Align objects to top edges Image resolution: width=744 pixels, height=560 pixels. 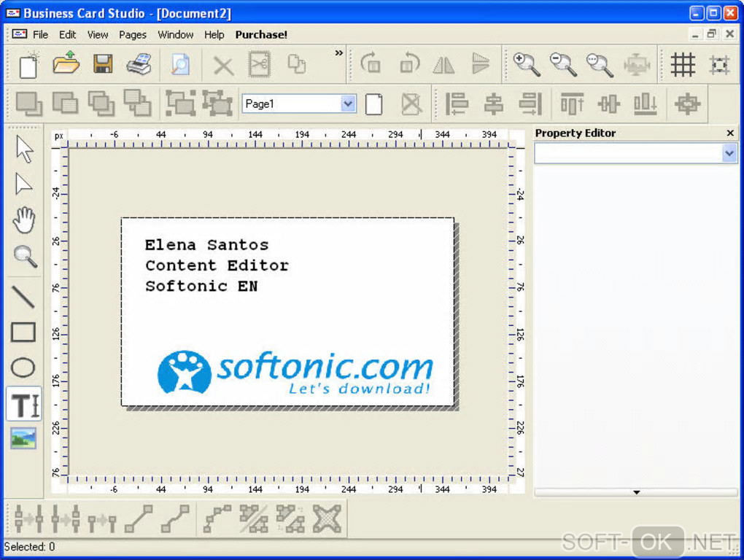pyautogui.click(x=572, y=104)
